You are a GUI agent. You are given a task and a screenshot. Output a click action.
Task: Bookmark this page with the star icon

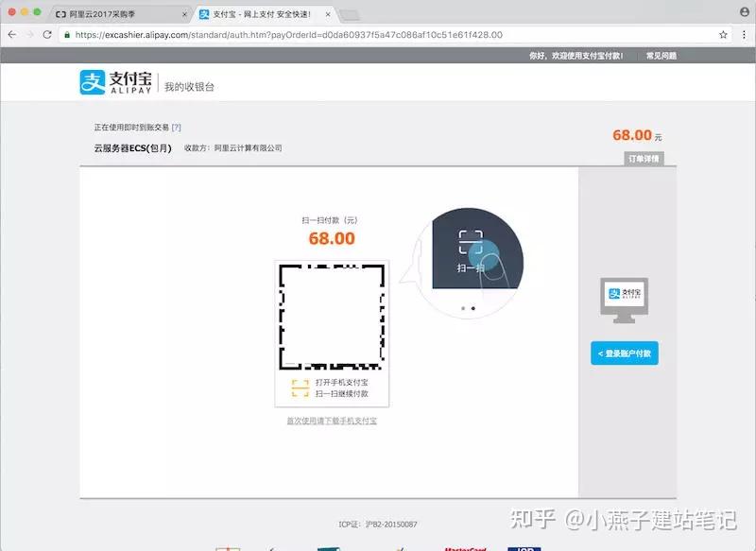point(723,35)
